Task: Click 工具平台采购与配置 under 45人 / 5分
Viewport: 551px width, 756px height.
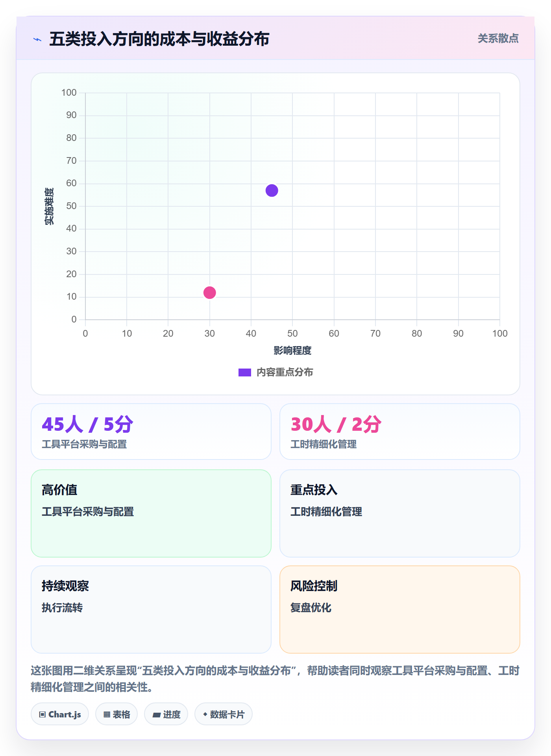Action: click(84, 445)
